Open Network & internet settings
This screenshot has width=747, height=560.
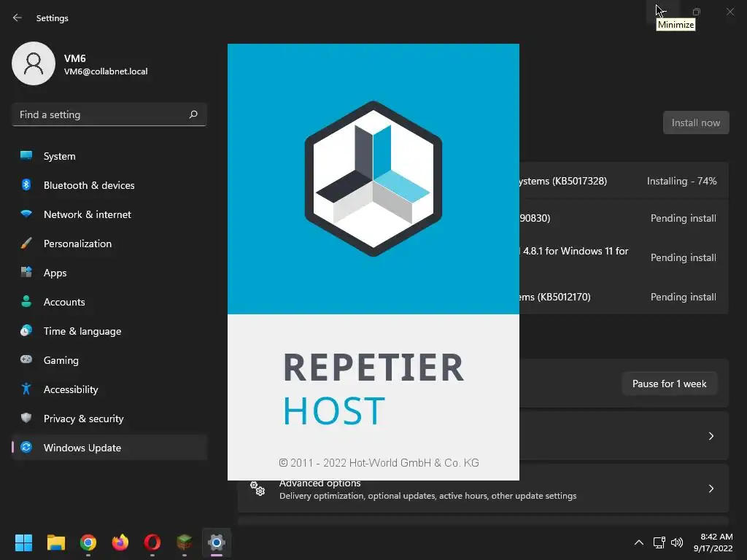click(x=109, y=214)
